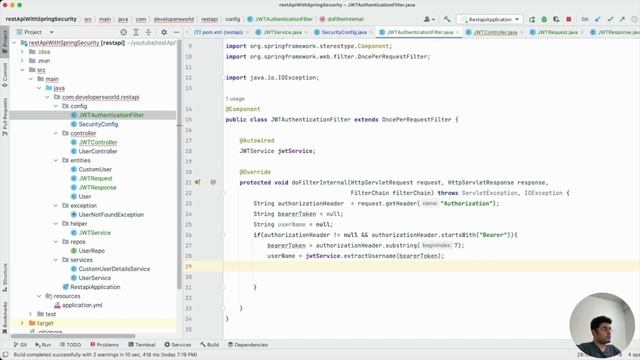Screen dimensions: 640x360
Task: Expand the .mvn folder
Action: pyautogui.click(x=22, y=61)
